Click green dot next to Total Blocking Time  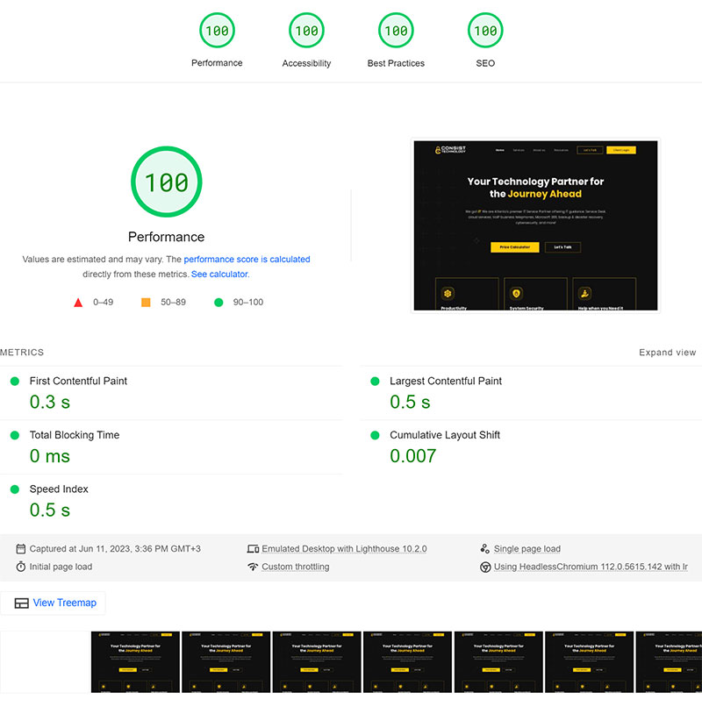click(15, 435)
